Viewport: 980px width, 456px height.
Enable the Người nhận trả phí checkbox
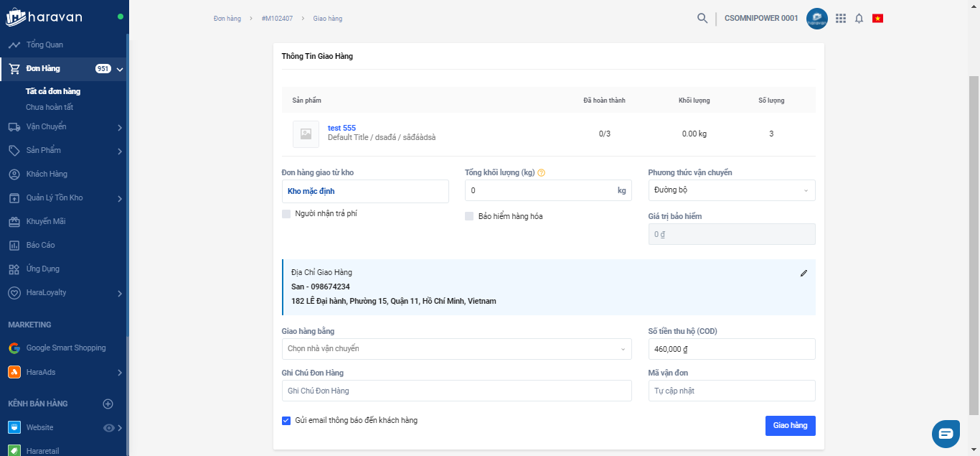(x=286, y=214)
